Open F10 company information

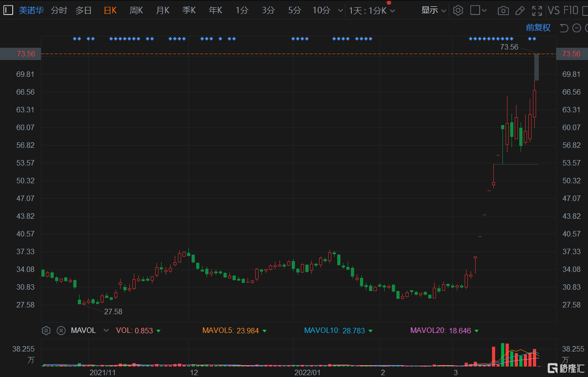point(571,10)
